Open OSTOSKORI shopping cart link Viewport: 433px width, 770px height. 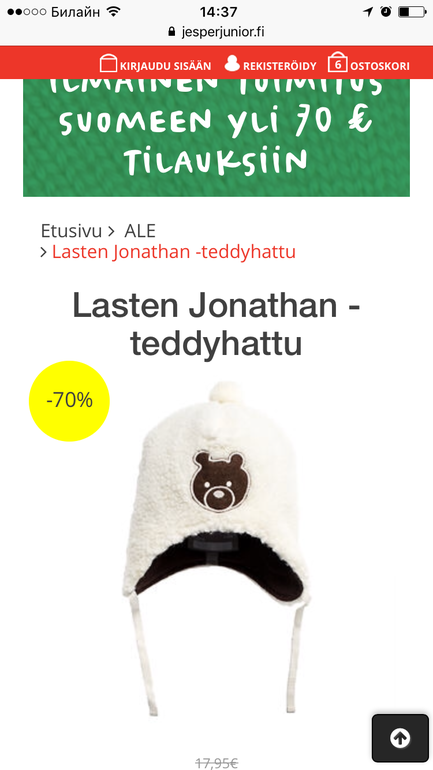click(380, 66)
